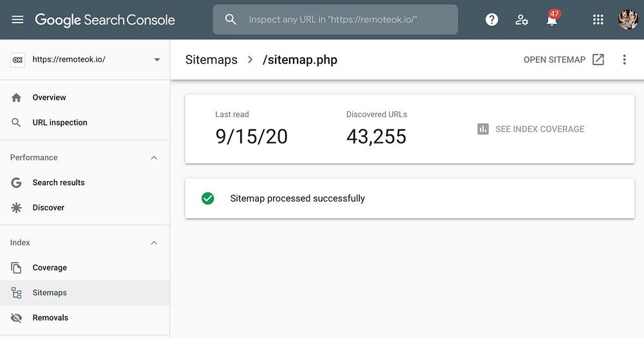Click the Sitemaps breadcrumb link
Image resolution: width=644 pixels, height=338 pixels.
[x=211, y=60]
